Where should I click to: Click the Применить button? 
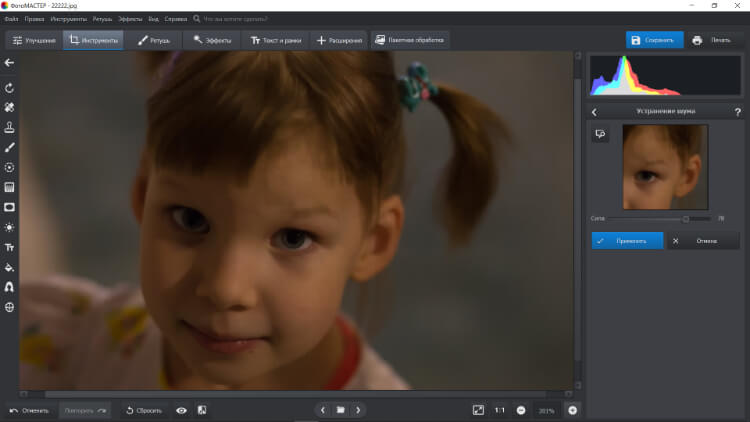(627, 241)
